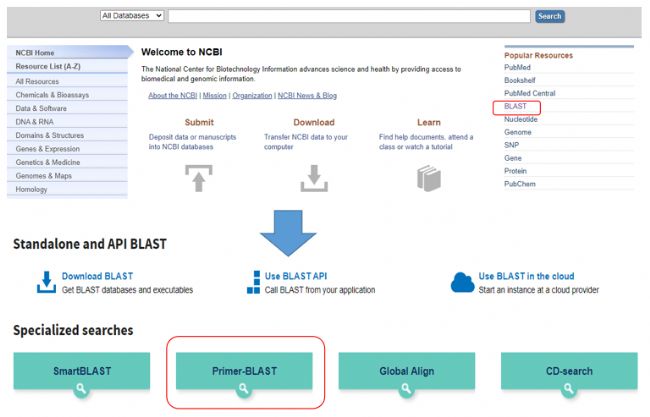Click 'Standalone and API BLAST' heading
The width and height of the screenshot is (650, 417).
click(x=90, y=244)
